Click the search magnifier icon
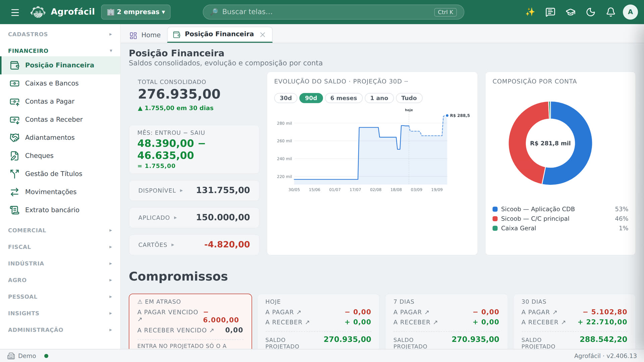Screen dimensions: 644x362 click(x=214, y=12)
